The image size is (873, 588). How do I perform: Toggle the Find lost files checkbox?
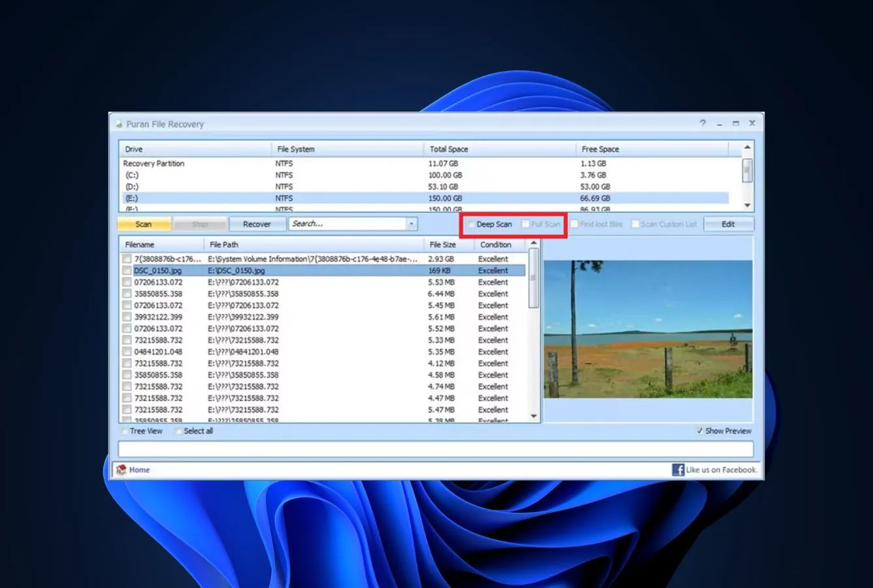574,224
